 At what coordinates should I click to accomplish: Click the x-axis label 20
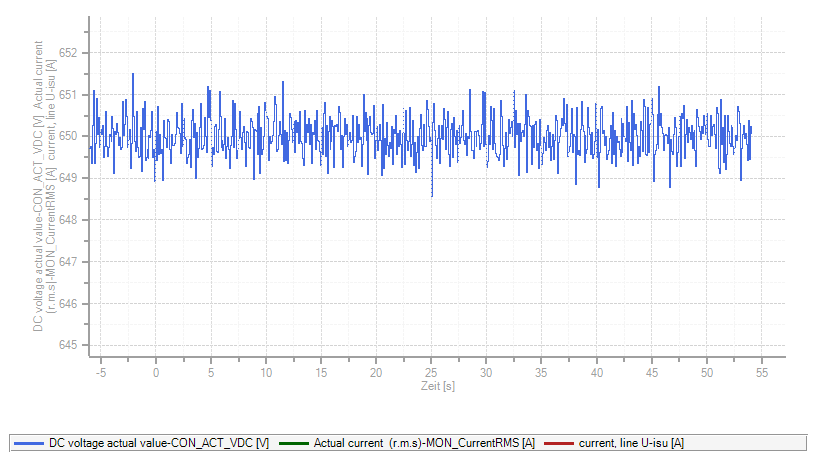pos(376,373)
